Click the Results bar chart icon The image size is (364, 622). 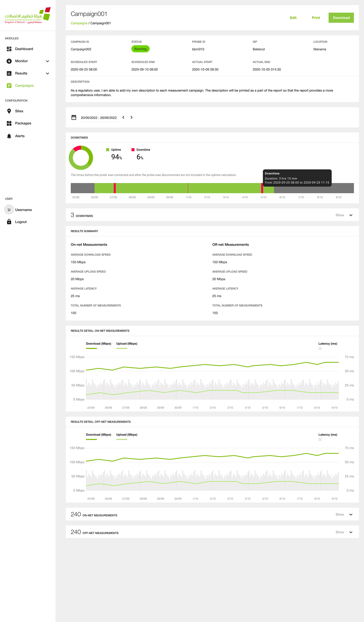point(9,73)
